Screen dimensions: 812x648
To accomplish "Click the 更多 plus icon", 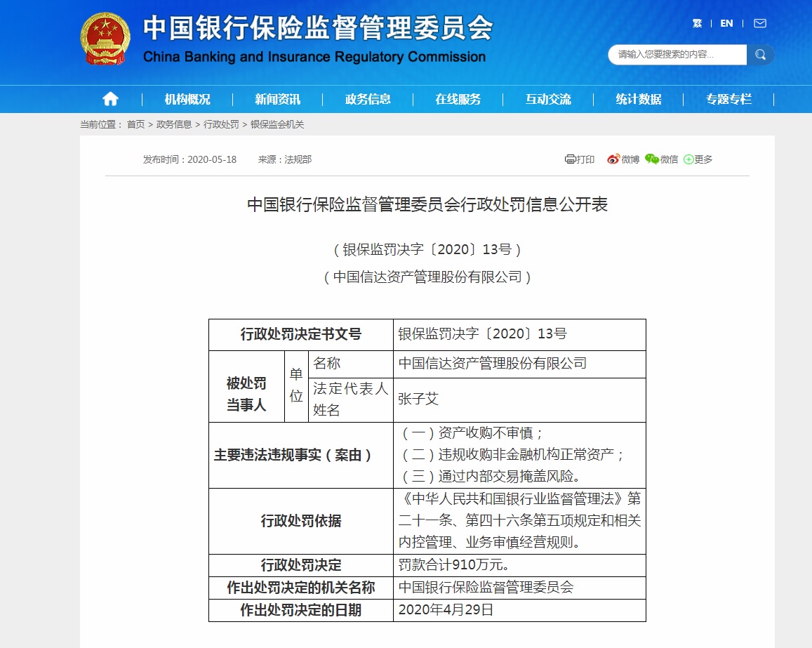I will 698,159.
